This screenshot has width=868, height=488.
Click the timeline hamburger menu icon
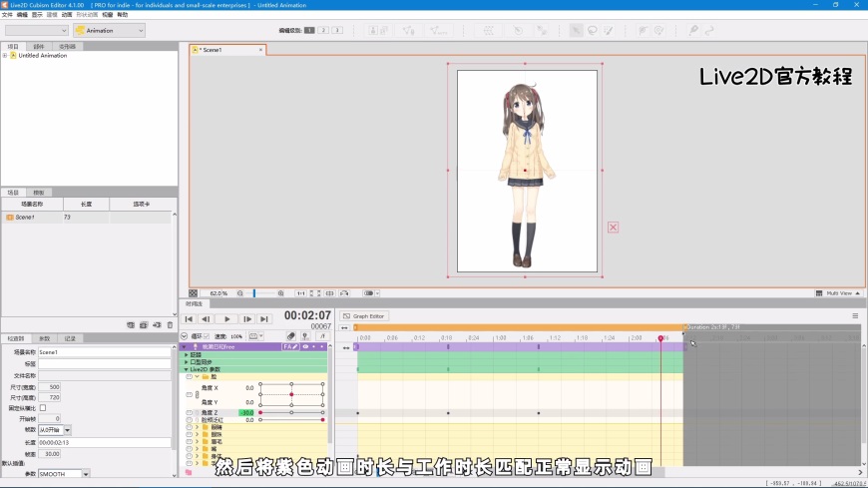(x=855, y=316)
